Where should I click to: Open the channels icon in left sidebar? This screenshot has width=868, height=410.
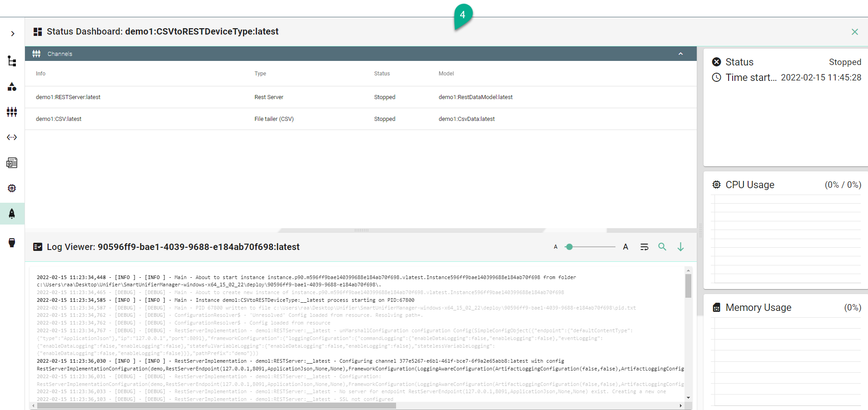tap(12, 112)
